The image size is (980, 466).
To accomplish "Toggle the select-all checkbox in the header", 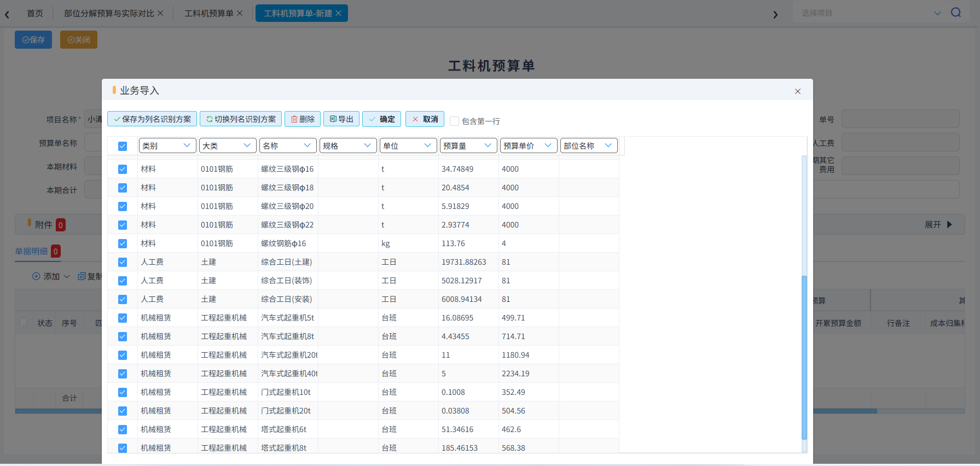I will coord(123,146).
